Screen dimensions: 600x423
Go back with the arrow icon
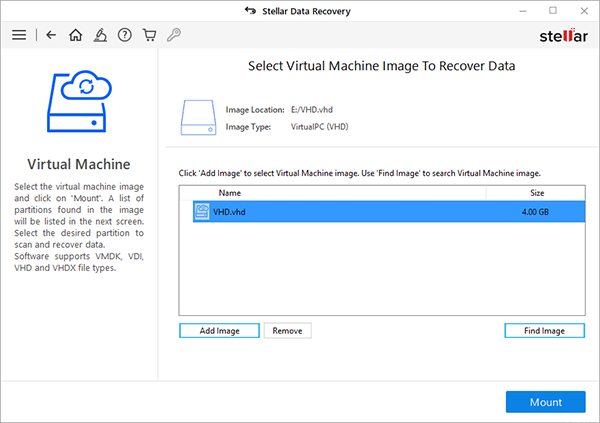[x=51, y=35]
